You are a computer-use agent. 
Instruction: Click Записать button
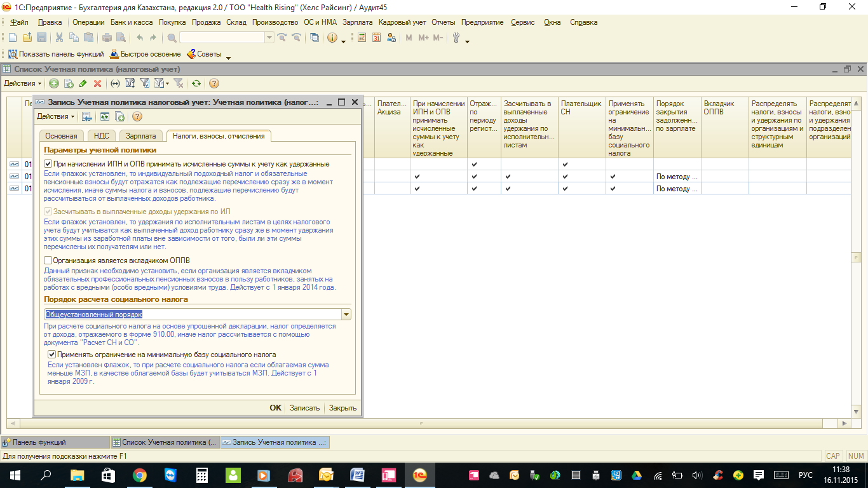pyautogui.click(x=304, y=408)
